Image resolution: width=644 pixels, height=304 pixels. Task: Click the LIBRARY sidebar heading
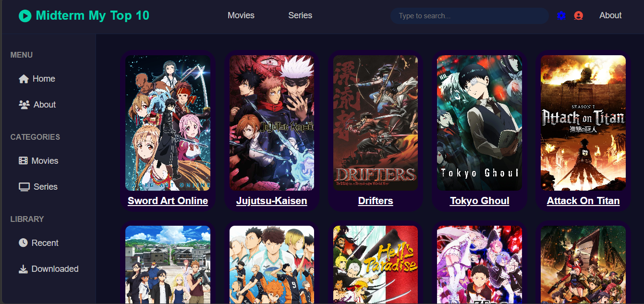[x=27, y=219]
